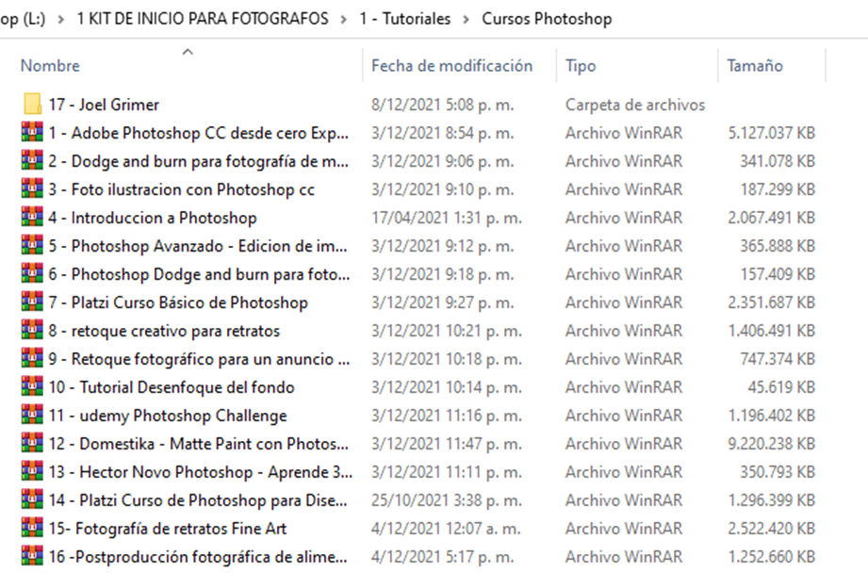Select WinRAR icon for 1 - Adobe Photoshop CC
The image size is (868, 588).
tap(32, 132)
